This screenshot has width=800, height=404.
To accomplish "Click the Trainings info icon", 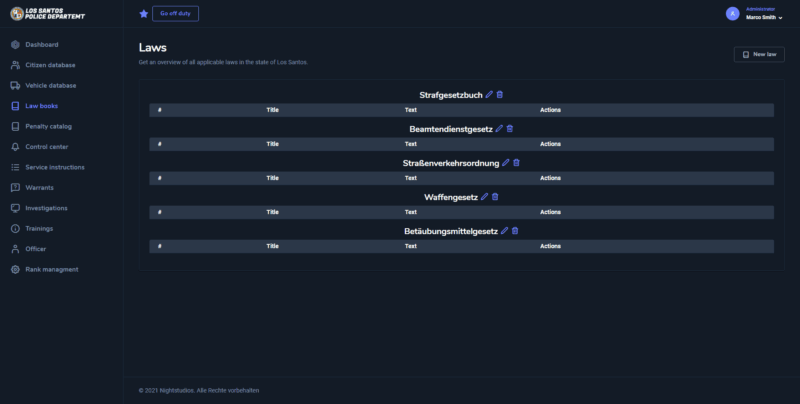I will click(x=15, y=229).
